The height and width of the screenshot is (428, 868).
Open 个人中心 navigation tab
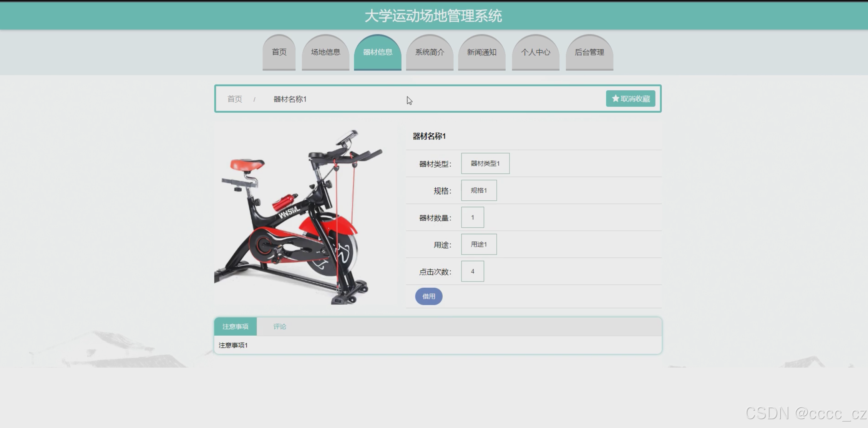click(x=535, y=52)
